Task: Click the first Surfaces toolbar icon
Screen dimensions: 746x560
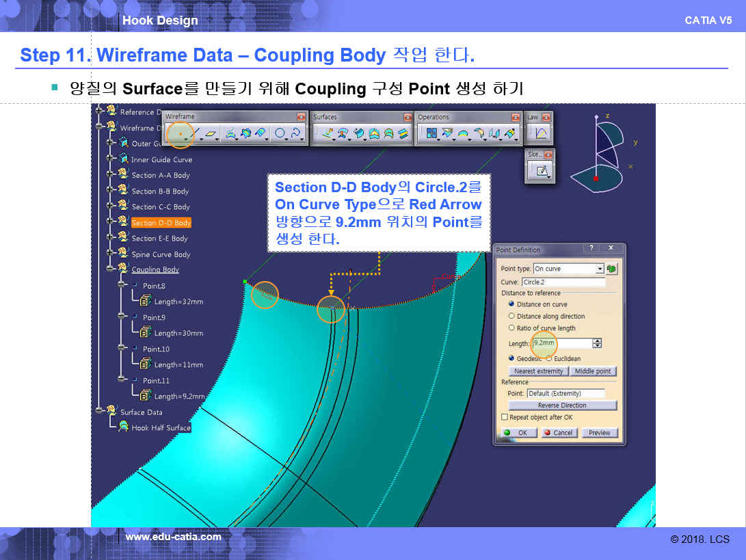Action: click(327, 134)
